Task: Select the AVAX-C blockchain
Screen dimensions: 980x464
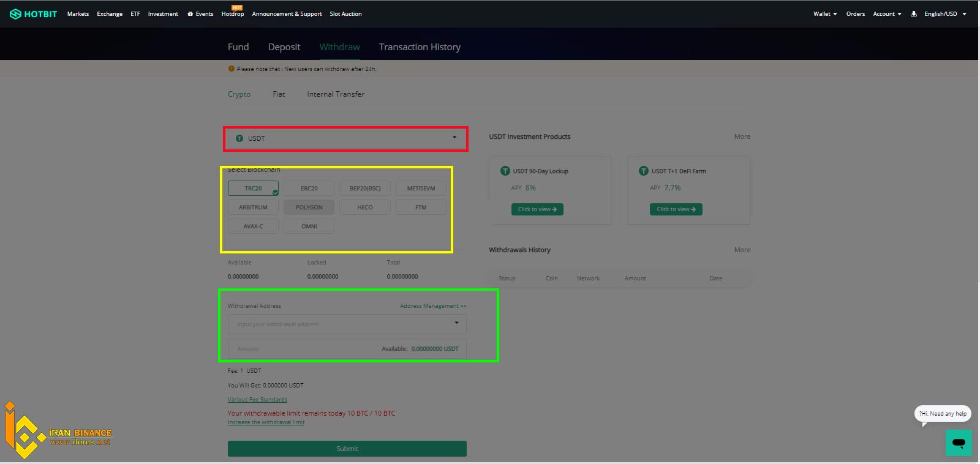Action: 253,226
